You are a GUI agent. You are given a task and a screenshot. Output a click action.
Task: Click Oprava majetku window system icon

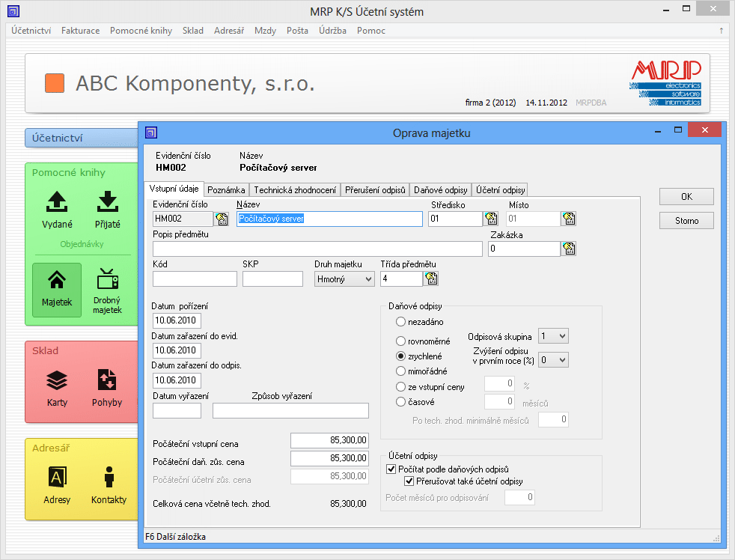coord(151,133)
